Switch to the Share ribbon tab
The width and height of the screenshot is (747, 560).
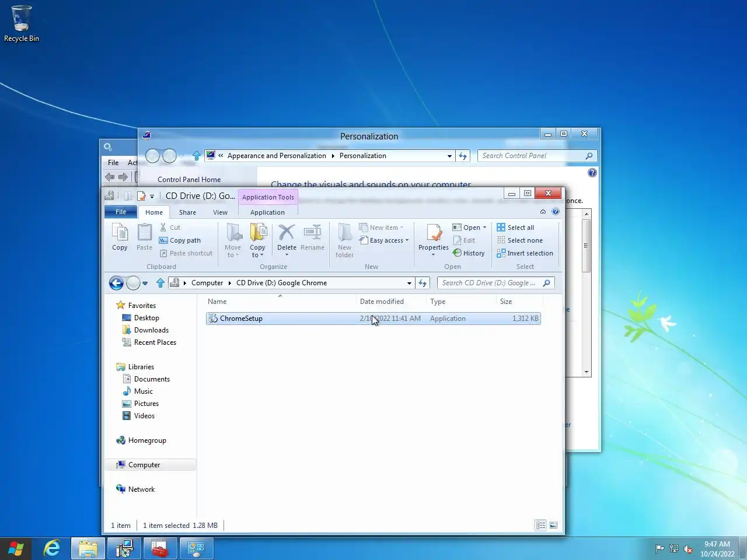[x=187, y=212]
